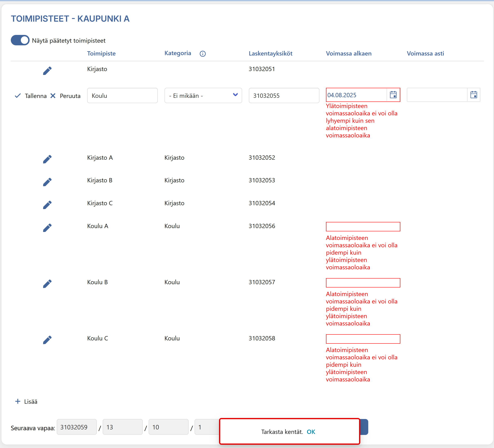
Task: Edit the Kirjasto B row pencil icon
Action: point(47,182)
